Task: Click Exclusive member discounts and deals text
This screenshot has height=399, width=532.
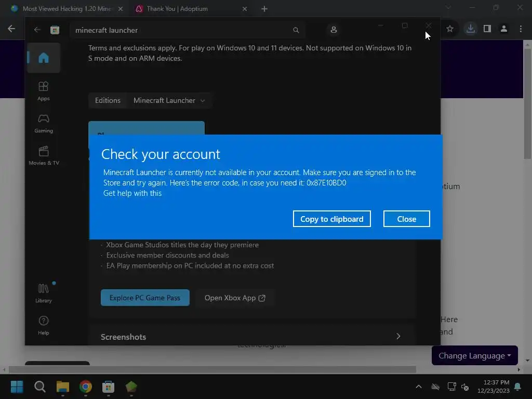Action: 168,255
